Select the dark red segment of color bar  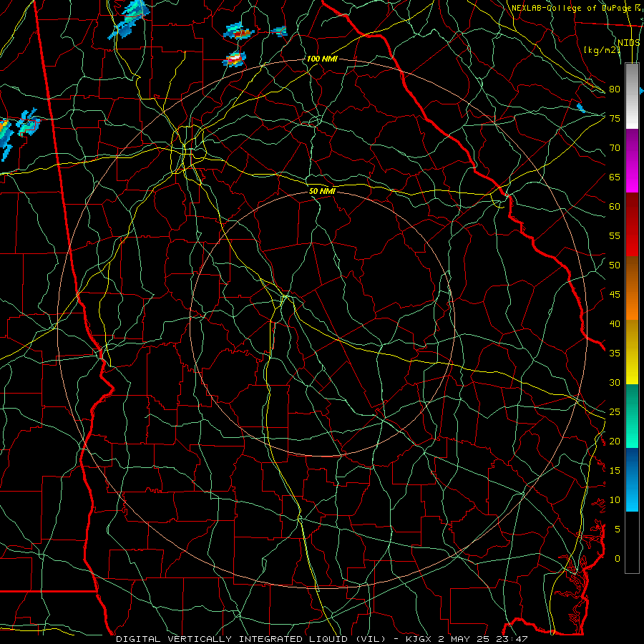(x=632, y=224)
